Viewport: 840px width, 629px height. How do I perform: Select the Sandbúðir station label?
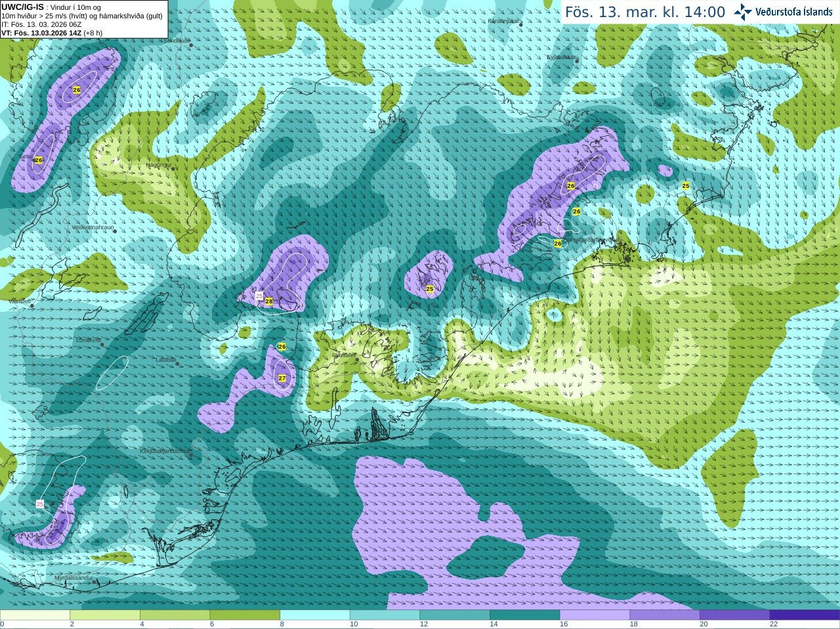[177, 41]
